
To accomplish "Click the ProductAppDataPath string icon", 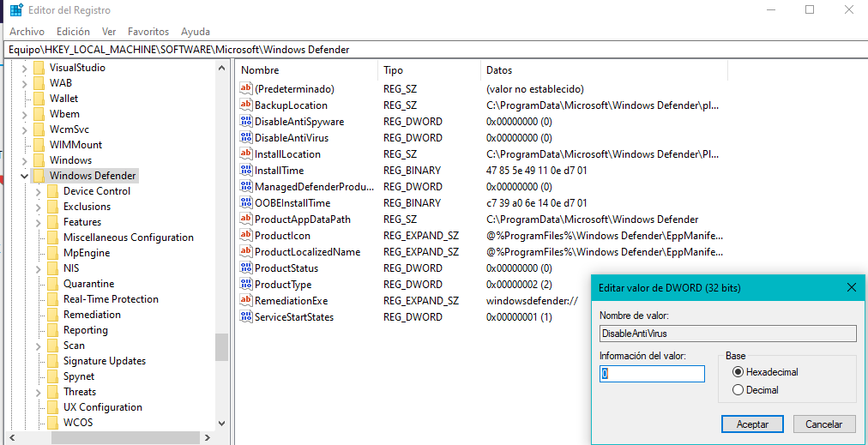I will coord(246,219).
